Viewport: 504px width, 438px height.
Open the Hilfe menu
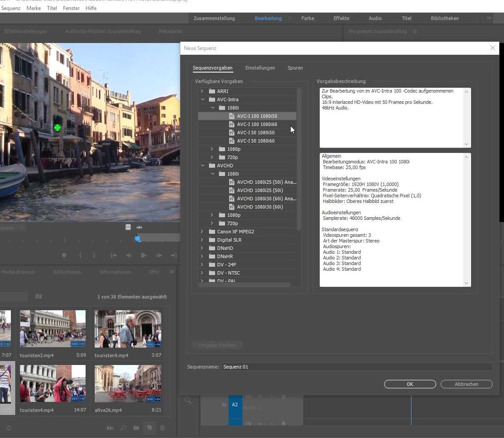pos(91,8)
